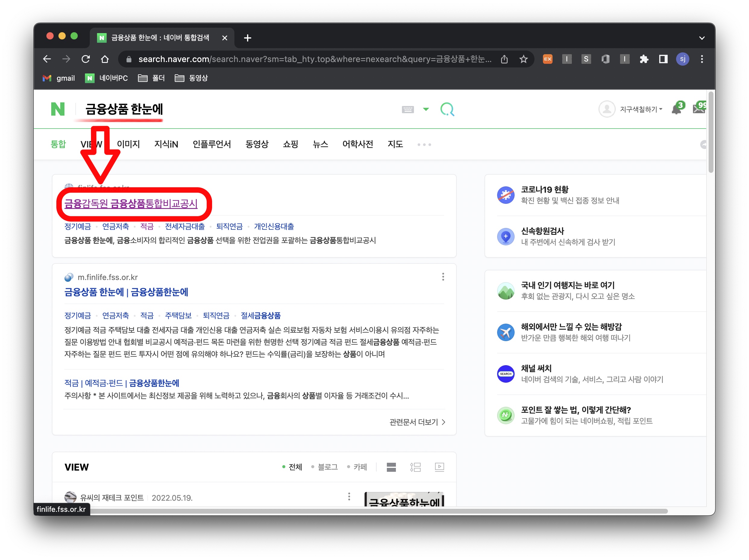The width and height of the screenshot is (749, 560).
Task: Click the Naver N logo
Action: pos(58,109)
